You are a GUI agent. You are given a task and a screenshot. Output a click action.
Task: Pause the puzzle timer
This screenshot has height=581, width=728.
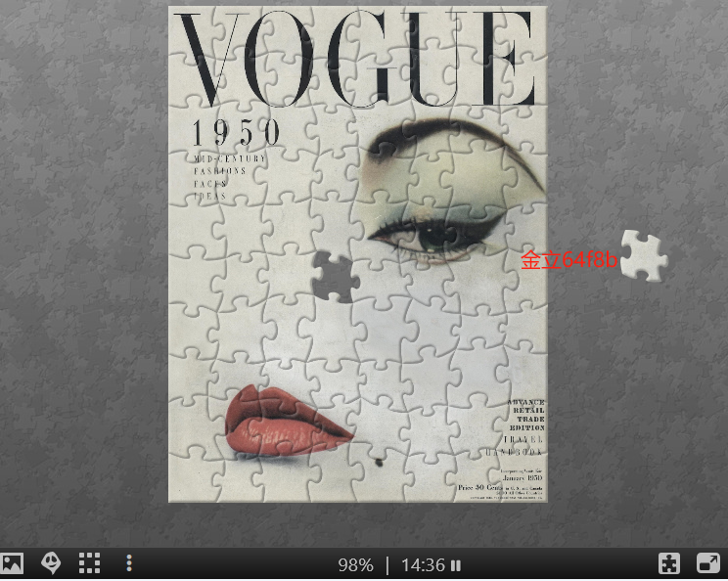tap(456, 565)
